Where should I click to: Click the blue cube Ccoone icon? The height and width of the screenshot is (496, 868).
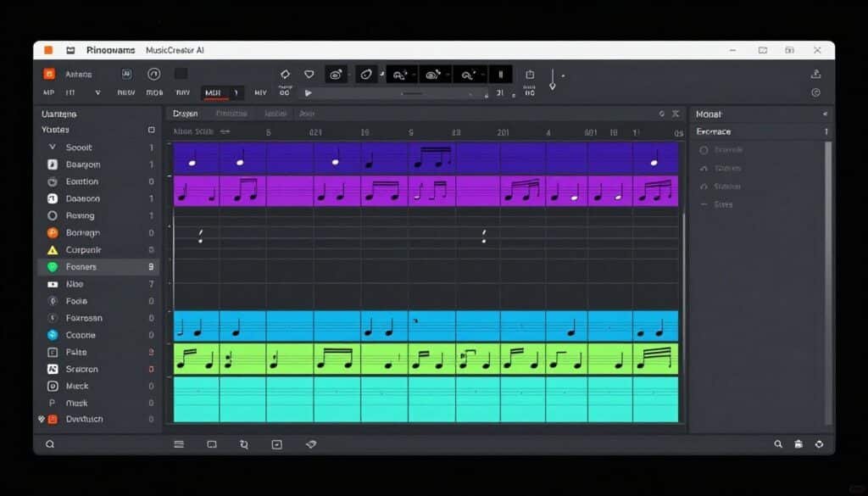click(52, 335)
